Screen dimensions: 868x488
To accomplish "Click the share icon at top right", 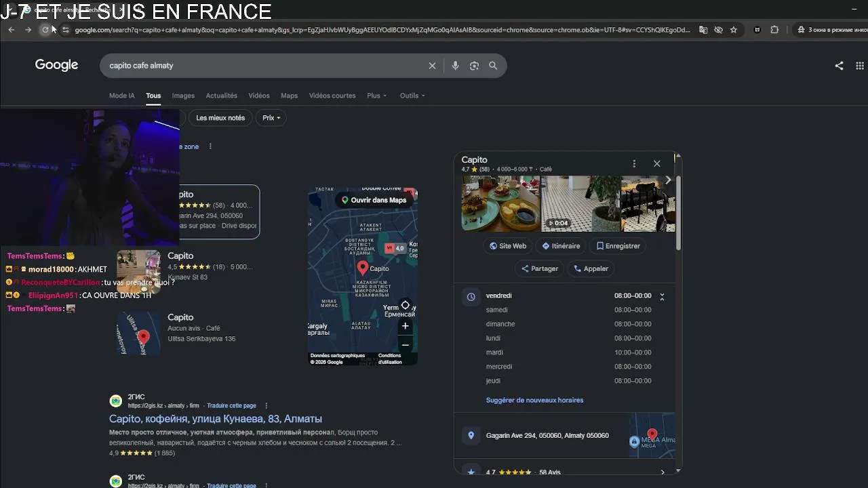I will click(x=840, y=66).
